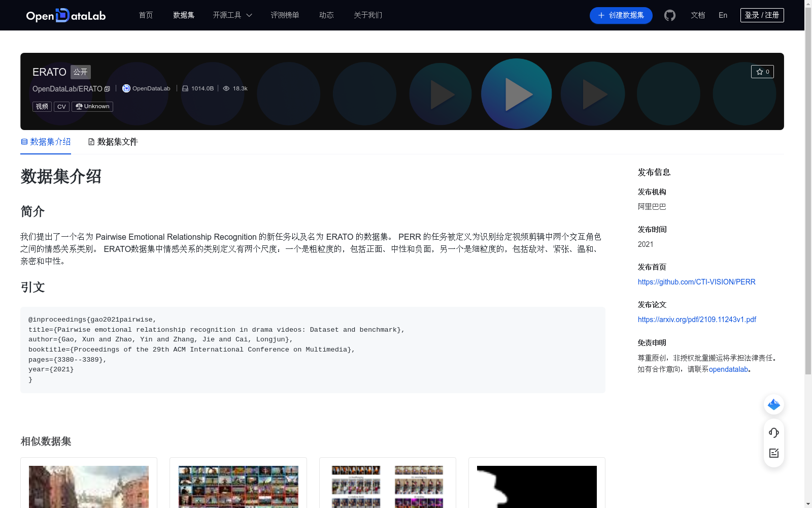Select the CV tag

coord(61,106)
